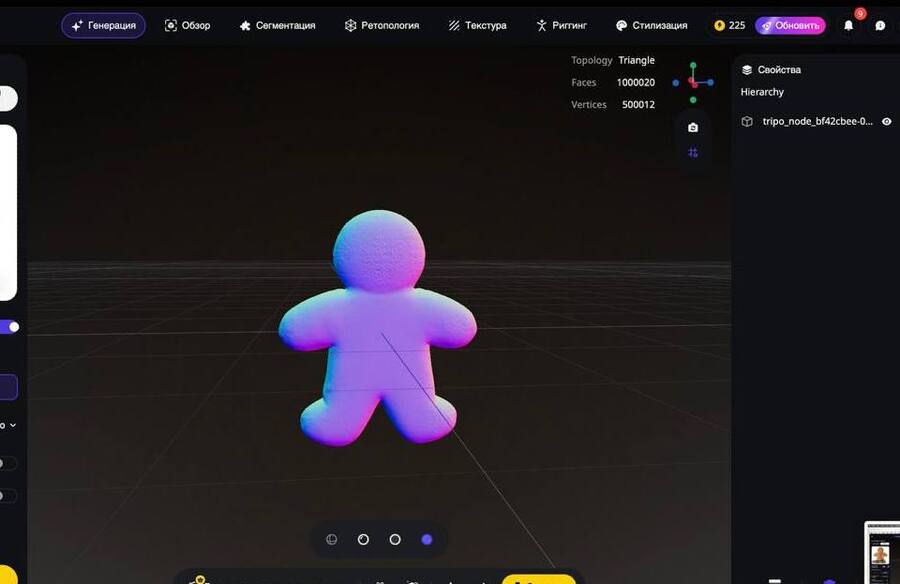This screenshot has width=900, height=584.
Task: Select the half-shaded circle render mode
Action: pos(363,539)
